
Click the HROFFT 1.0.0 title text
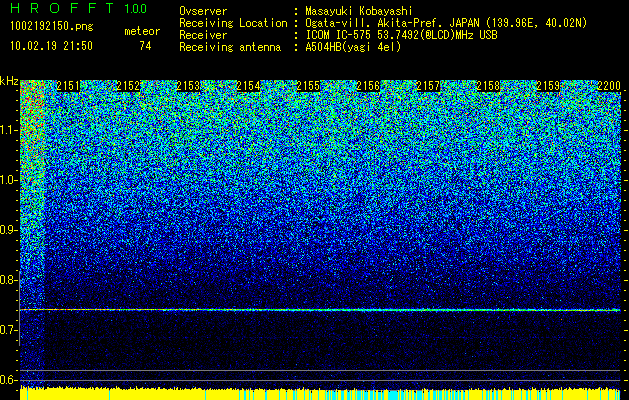78,8
